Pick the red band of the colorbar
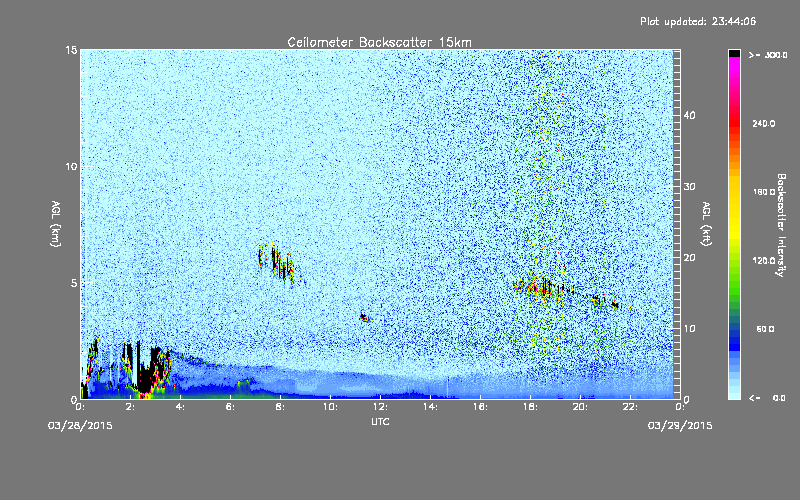 click(734, 122)
